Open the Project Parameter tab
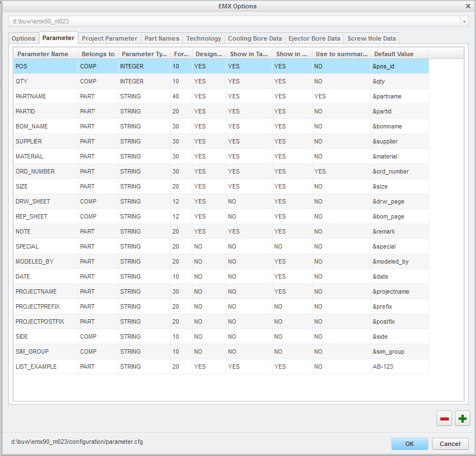 coord(110,38)
